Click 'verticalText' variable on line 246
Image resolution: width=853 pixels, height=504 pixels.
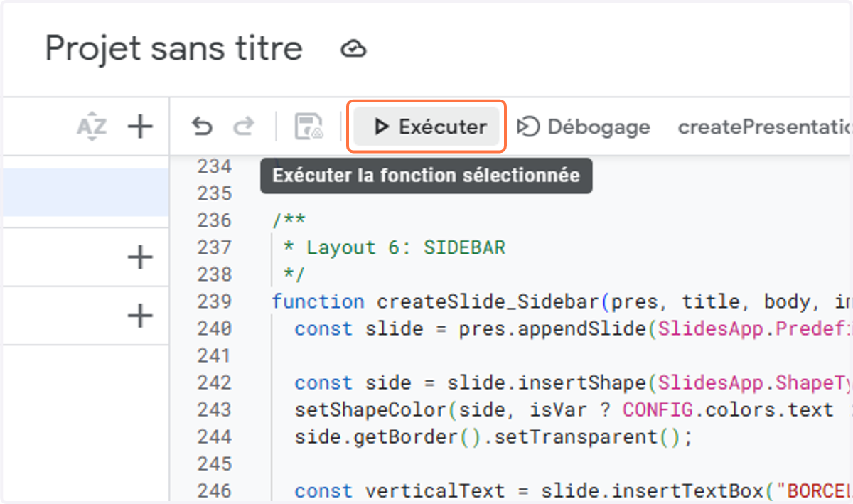(x=435, y=490)
